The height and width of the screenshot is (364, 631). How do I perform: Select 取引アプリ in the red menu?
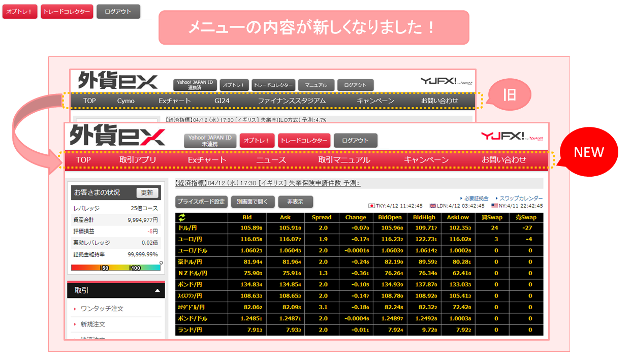click(138, 160)
